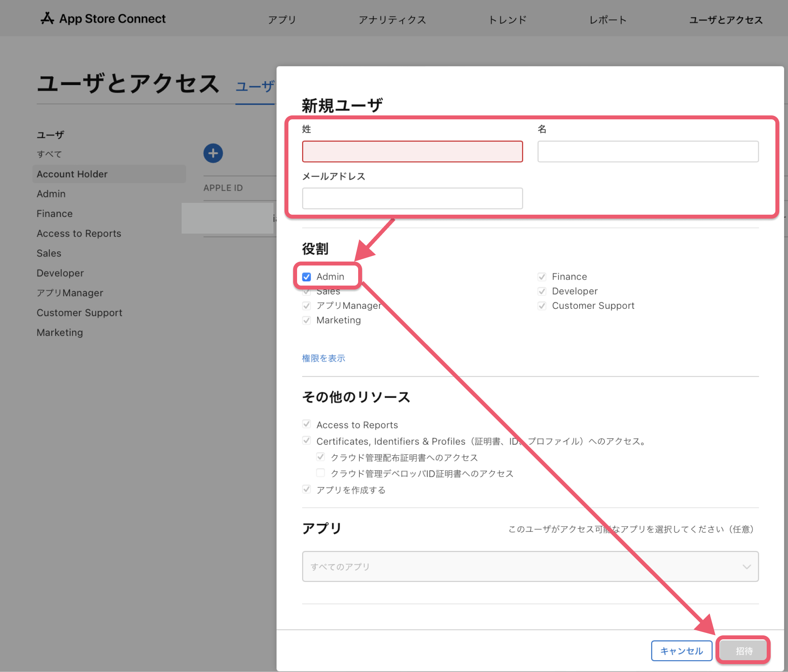Select すべて in the user sidebar
Screen dimensions: 788x672
[49, 154]
